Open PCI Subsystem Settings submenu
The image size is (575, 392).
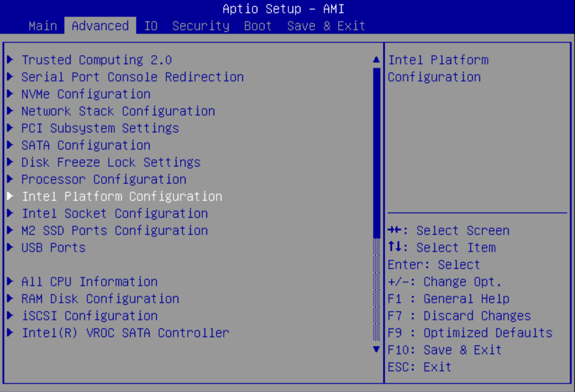pyautogui.click(x=100, y=129)
